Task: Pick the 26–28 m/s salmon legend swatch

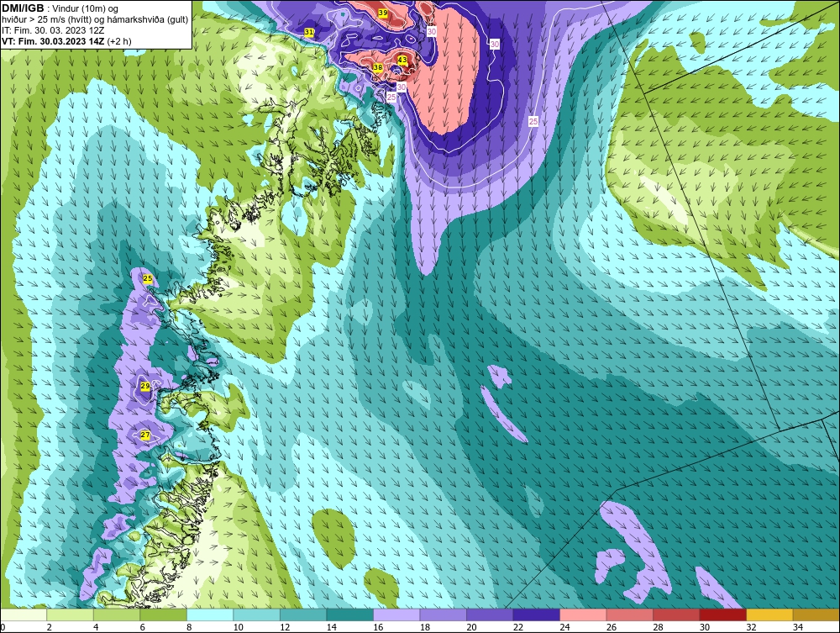Action: 629,615
